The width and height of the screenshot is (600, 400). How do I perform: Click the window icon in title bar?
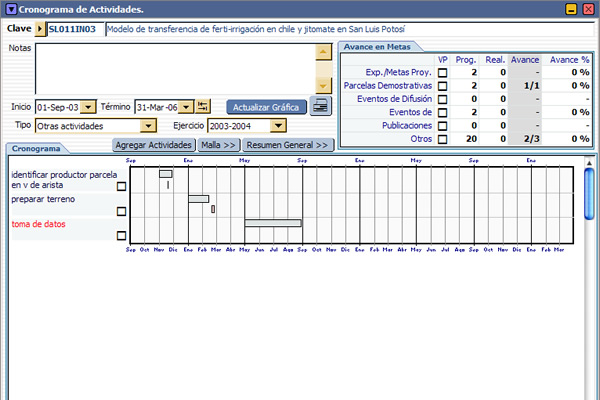[9, 9]
